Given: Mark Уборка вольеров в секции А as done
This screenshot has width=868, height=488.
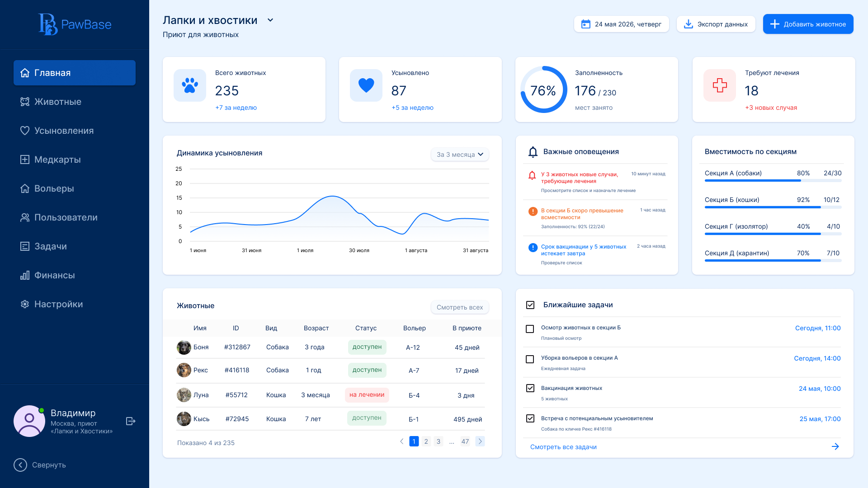Looking at the screenshot, I should click(529, 359).
